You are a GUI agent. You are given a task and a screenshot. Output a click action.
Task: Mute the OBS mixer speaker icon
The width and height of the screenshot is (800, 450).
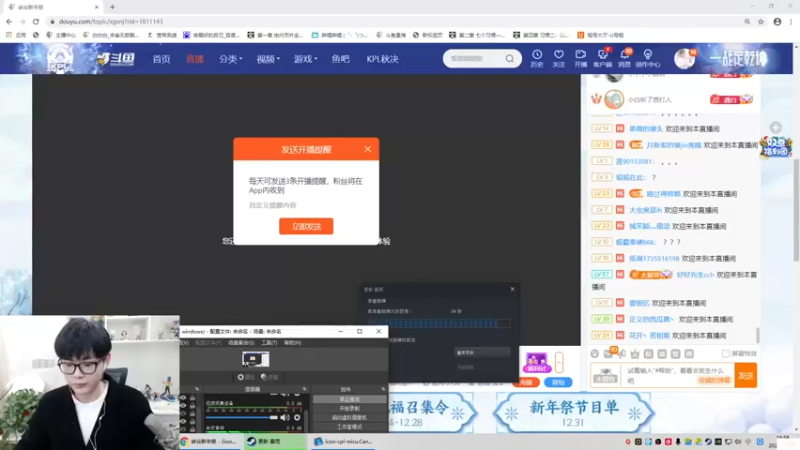point(285,417)
